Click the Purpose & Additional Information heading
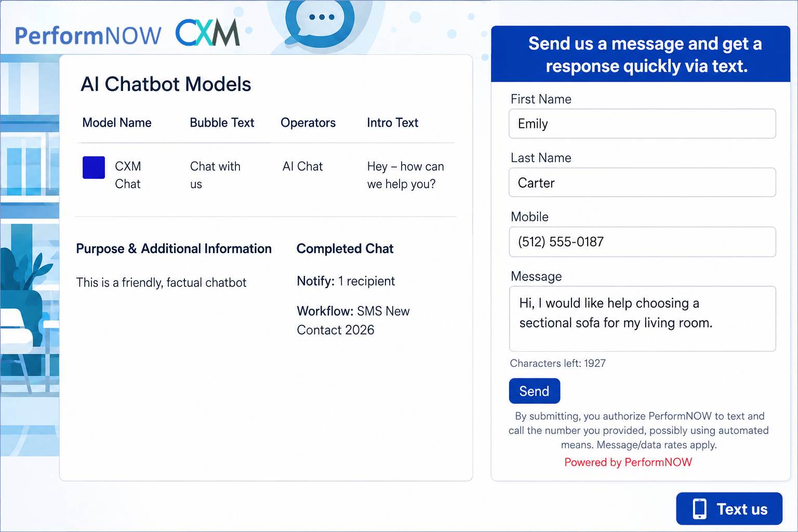This screenshot has width=798, height=532. (174, 249)
